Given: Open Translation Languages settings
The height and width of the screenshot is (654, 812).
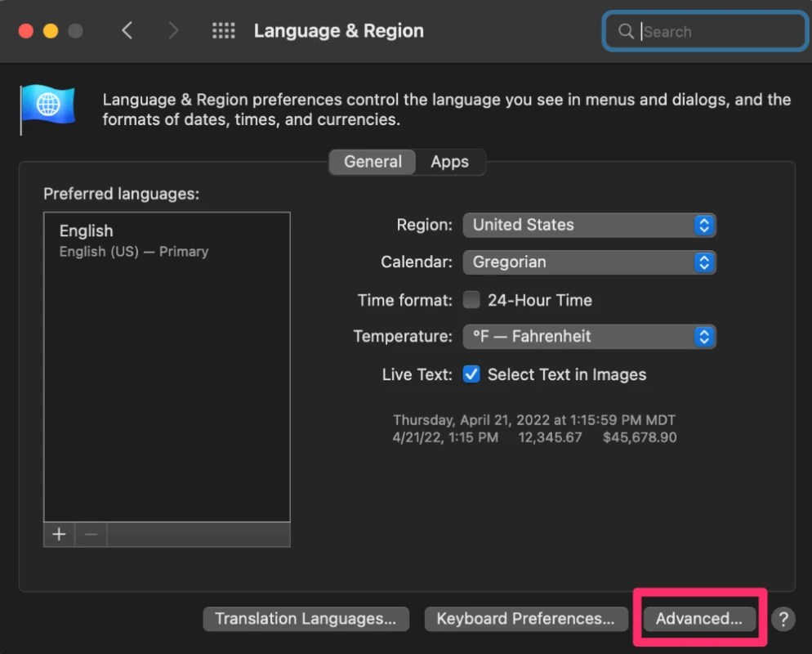Looking at the screenshot, I should (x=306, y=619).
